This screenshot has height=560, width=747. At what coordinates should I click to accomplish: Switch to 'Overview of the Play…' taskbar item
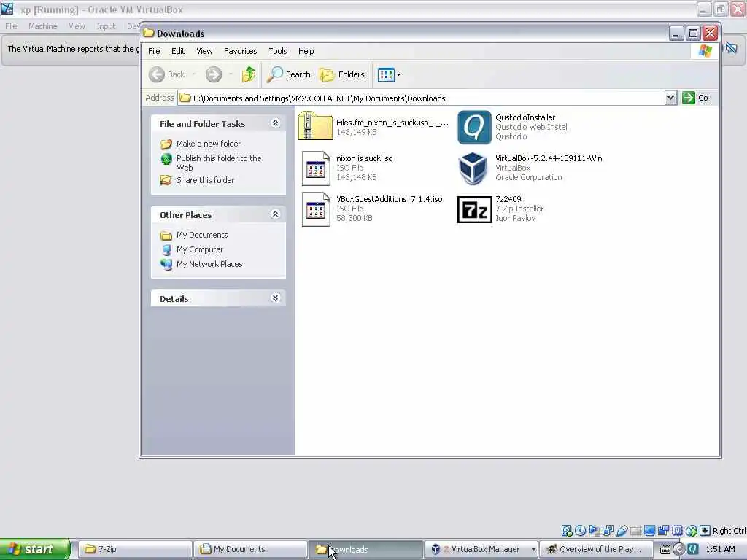tap(595, 549)
